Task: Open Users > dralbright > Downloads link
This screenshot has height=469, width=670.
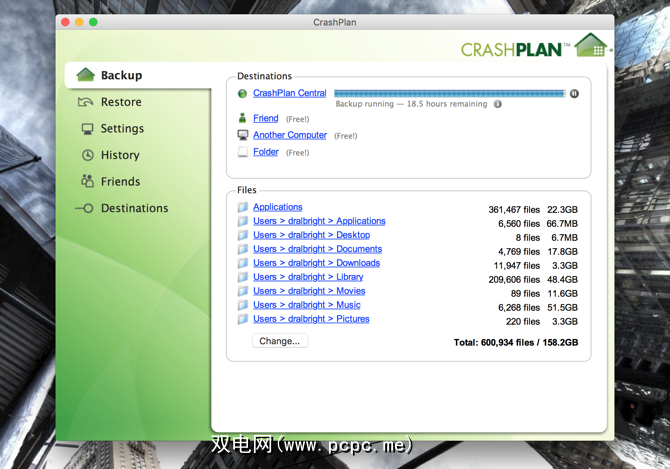Action: click(x=316, y=263)
